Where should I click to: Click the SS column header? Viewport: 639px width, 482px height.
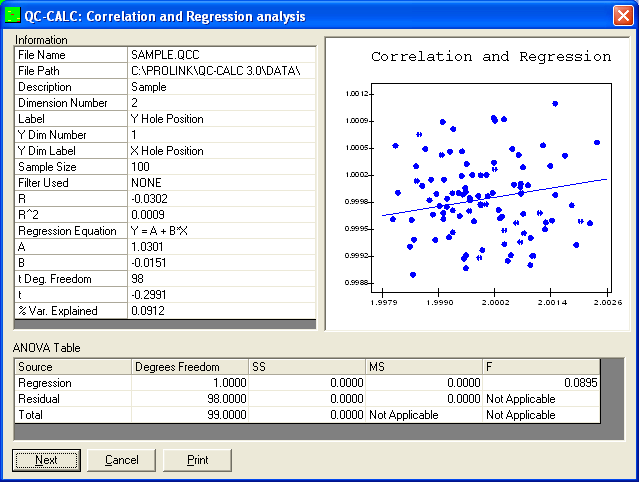coord(307,367)
